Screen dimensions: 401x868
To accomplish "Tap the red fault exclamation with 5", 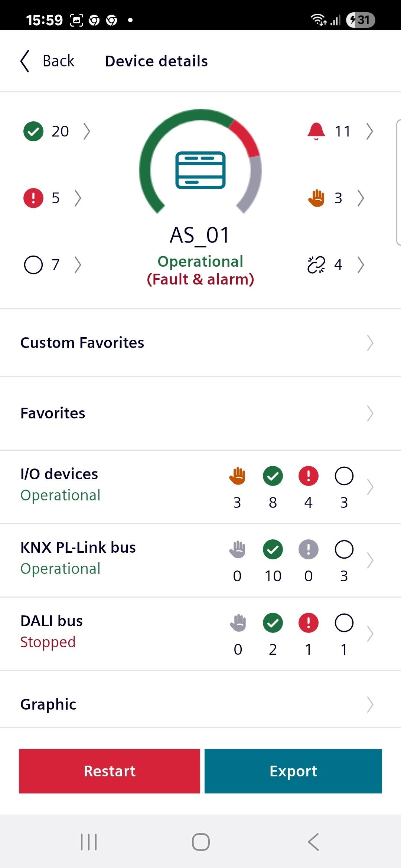I will click(x=33, y=198).
